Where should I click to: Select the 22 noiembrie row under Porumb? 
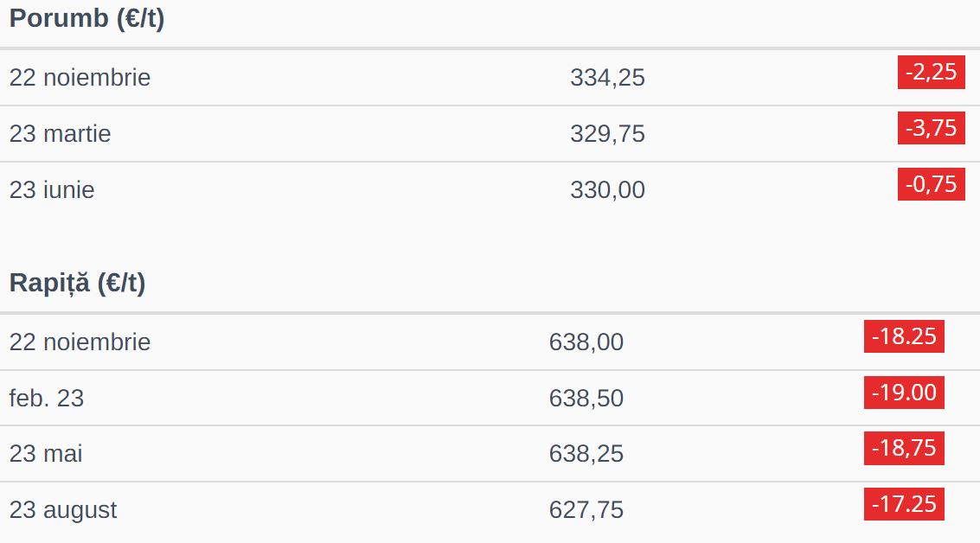(x=80, y=78)
